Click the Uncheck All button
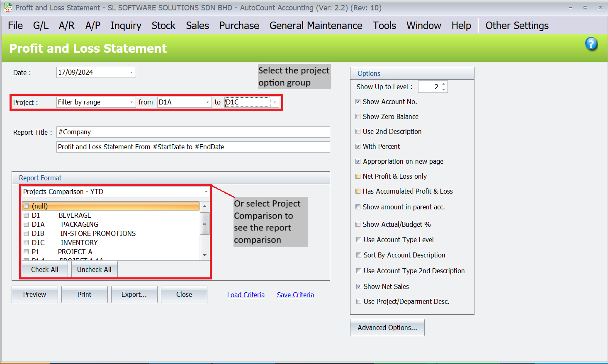The width and height of the screenshot is (608, 364). pos(94,269)
